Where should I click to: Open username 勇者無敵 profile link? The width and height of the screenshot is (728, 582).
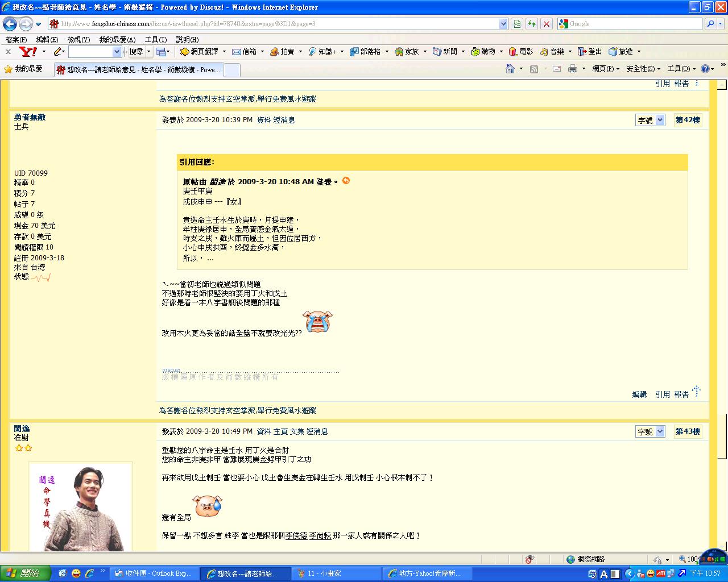[x=30, y=117]
